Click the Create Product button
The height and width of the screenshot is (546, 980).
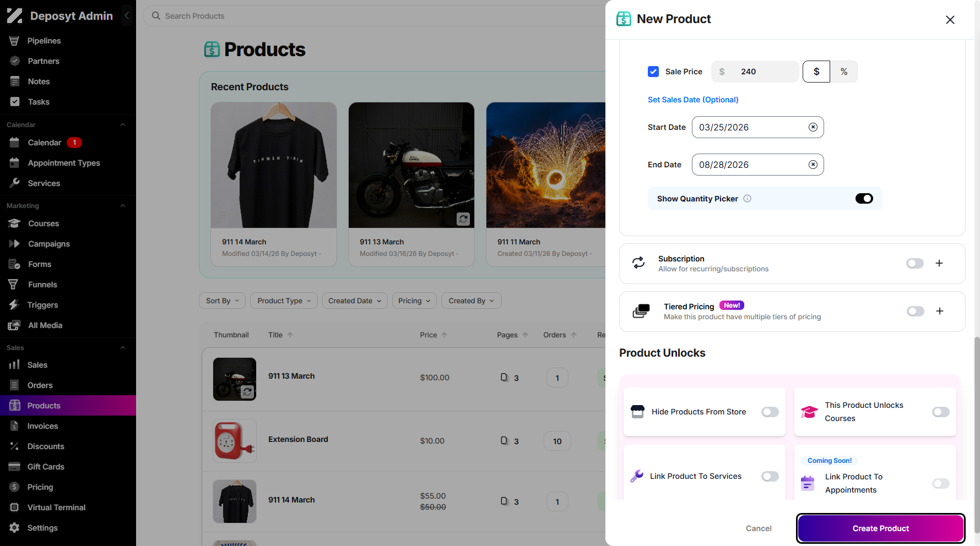[x=880, y=528]
